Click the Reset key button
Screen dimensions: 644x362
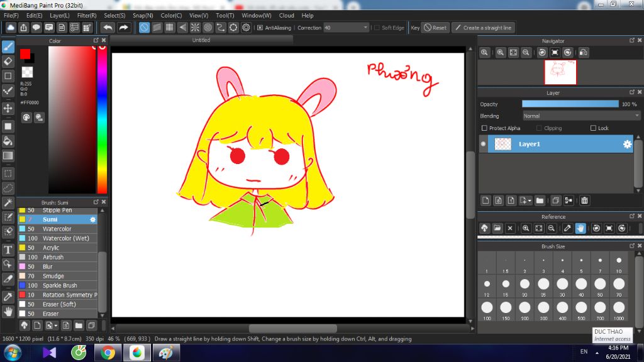(435, 28)
